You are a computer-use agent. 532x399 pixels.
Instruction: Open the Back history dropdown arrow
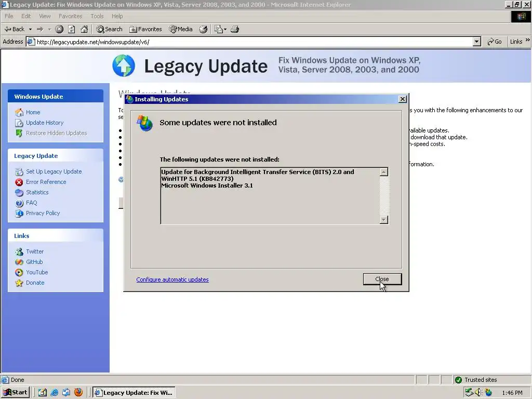pos(30,29)
